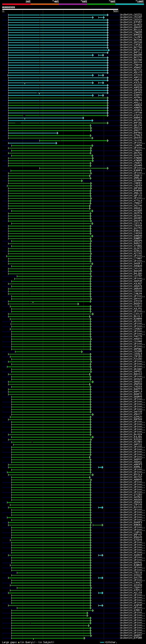
Task: Select the UniRef100_C9W1P0 label
Action: click(131, 151)
